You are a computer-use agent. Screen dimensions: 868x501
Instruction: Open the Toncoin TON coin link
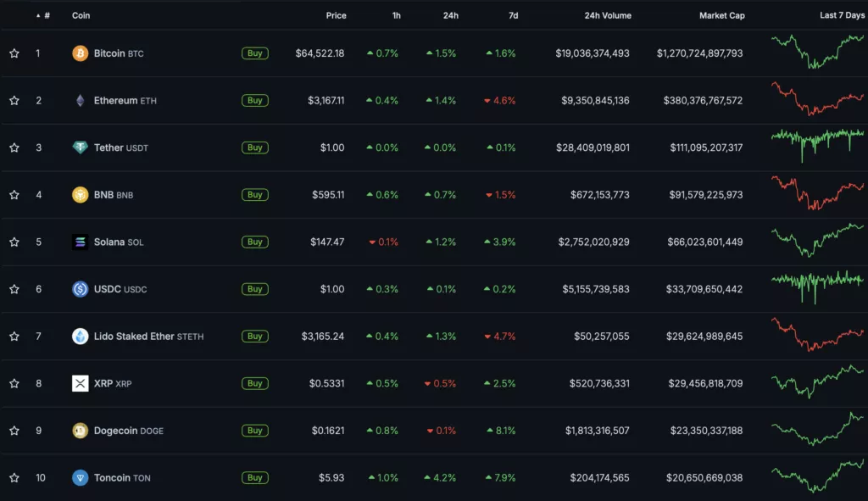click(x=122, y=478)
